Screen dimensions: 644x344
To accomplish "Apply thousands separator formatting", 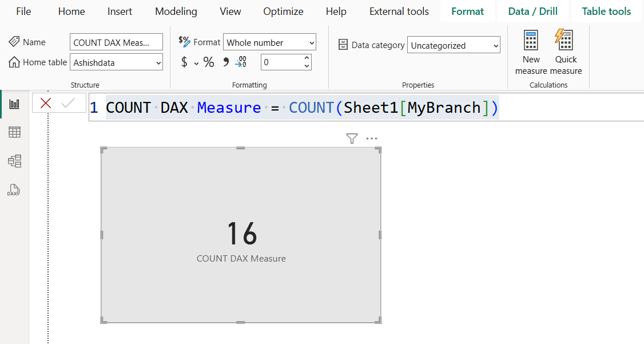I will coord(225,62).
